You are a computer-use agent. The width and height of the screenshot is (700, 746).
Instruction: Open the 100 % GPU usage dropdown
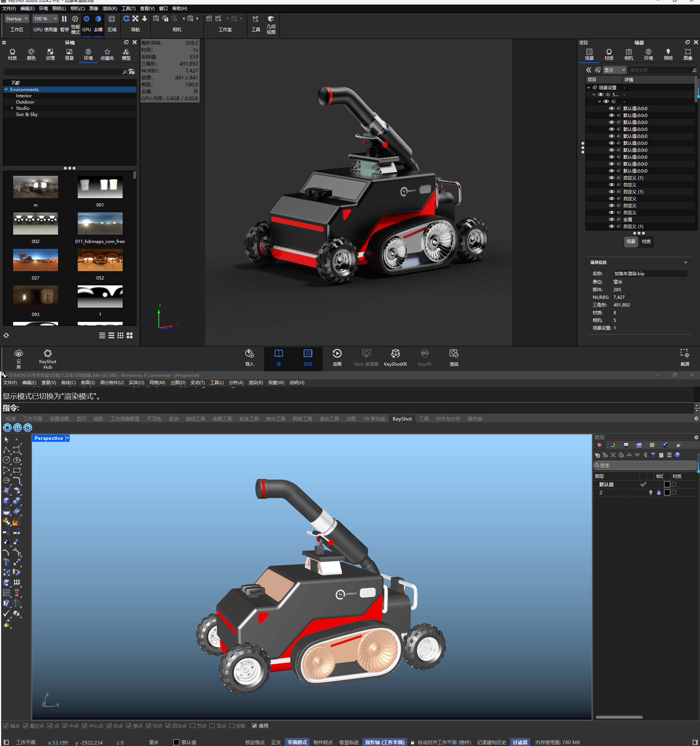click(x=45, y=19)
